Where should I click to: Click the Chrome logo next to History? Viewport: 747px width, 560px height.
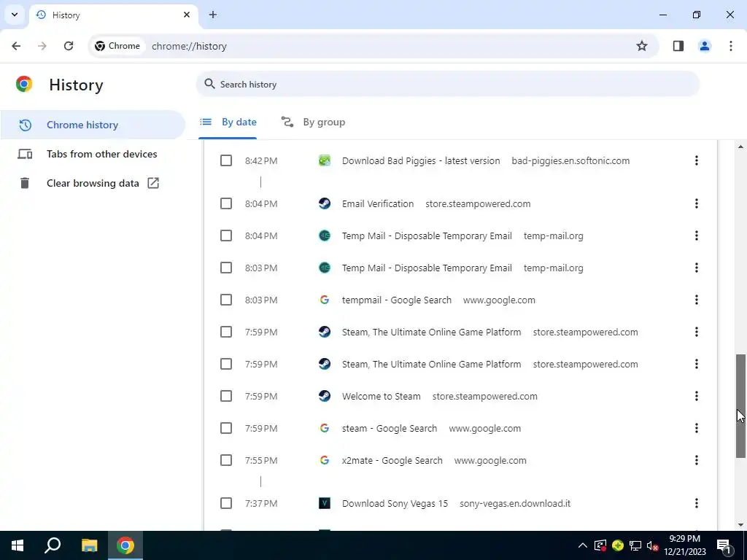click(24, 85)
